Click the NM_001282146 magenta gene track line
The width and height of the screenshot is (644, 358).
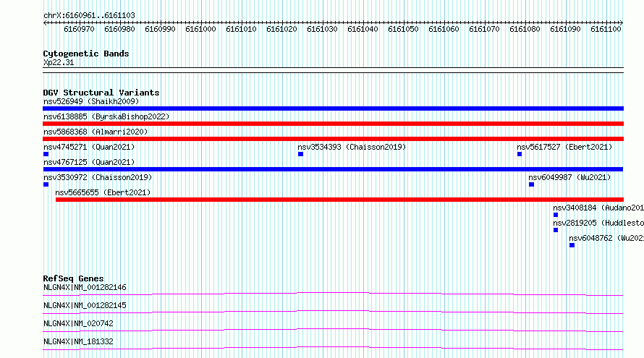pos(333,294)
